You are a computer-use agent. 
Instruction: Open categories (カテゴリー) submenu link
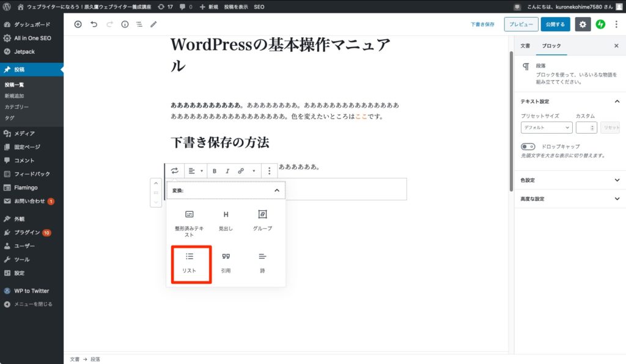[x=17, y=107]
